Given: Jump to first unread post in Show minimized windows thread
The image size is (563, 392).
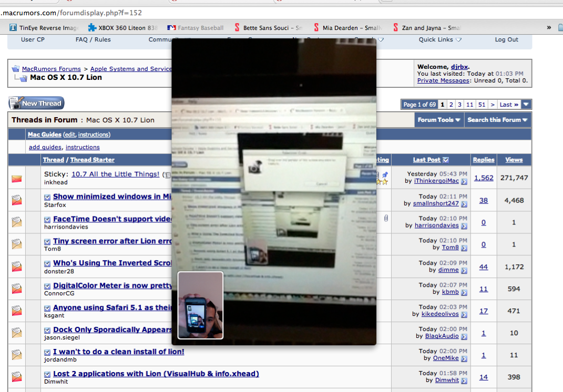Looking at the screenshot, I should (47, 197).
